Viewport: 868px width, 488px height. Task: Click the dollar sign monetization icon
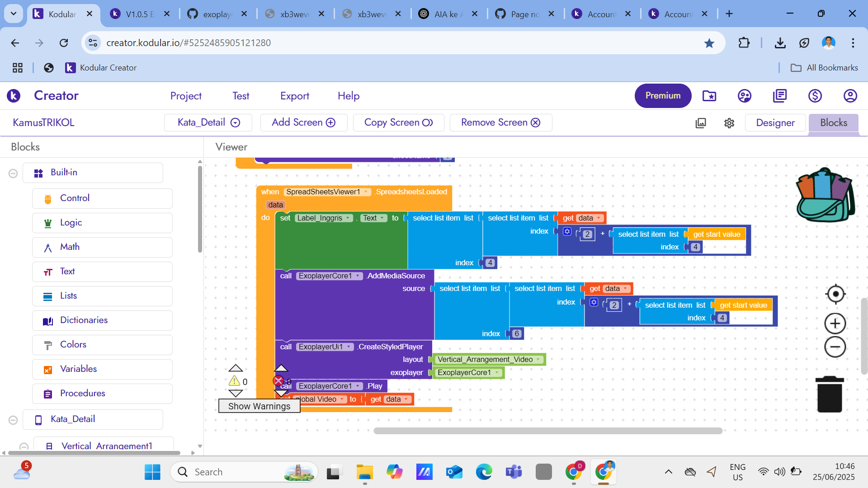815,96
